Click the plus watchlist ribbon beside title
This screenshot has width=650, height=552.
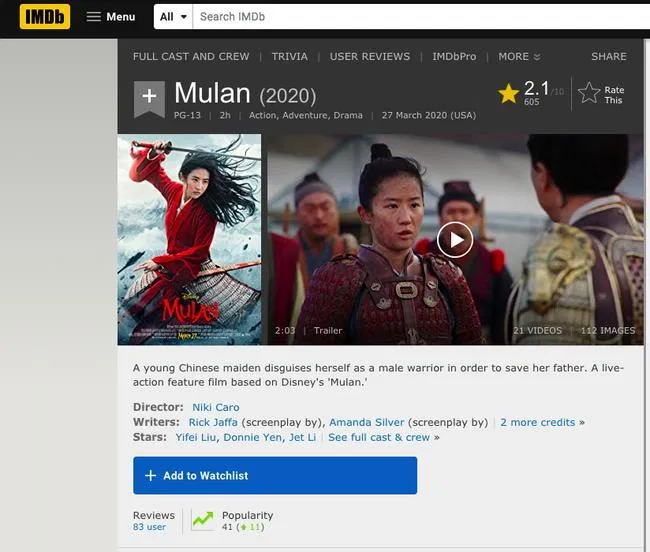tap(149, 97)
